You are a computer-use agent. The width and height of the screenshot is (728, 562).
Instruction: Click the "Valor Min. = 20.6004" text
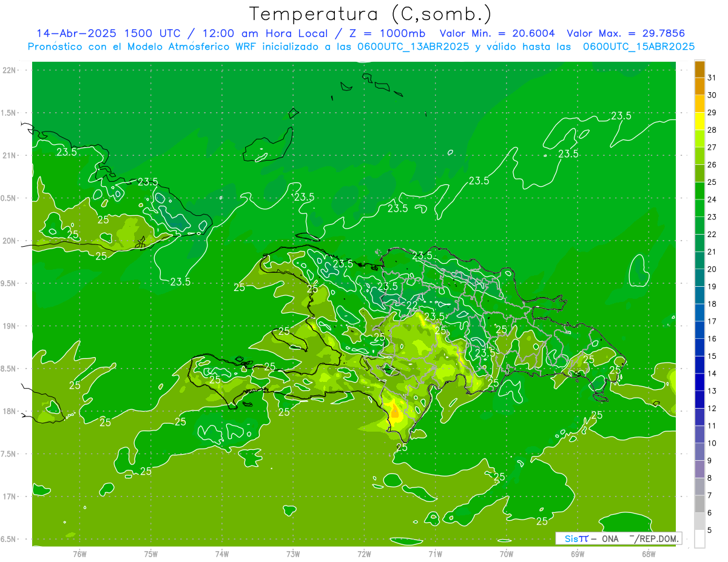tap(497, 33)
